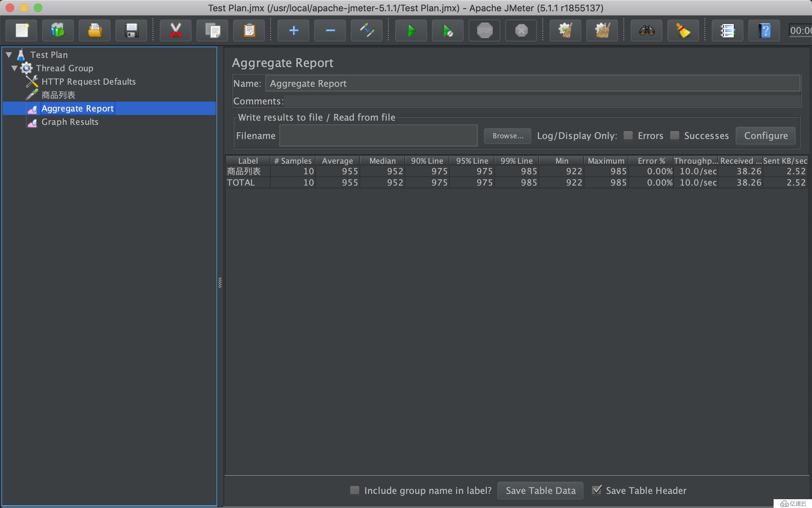Enable the Successes only checkbox
Image resolution: width=812 pixels, height=508 pixels.
pyautogui.click(x=674, y=135)
